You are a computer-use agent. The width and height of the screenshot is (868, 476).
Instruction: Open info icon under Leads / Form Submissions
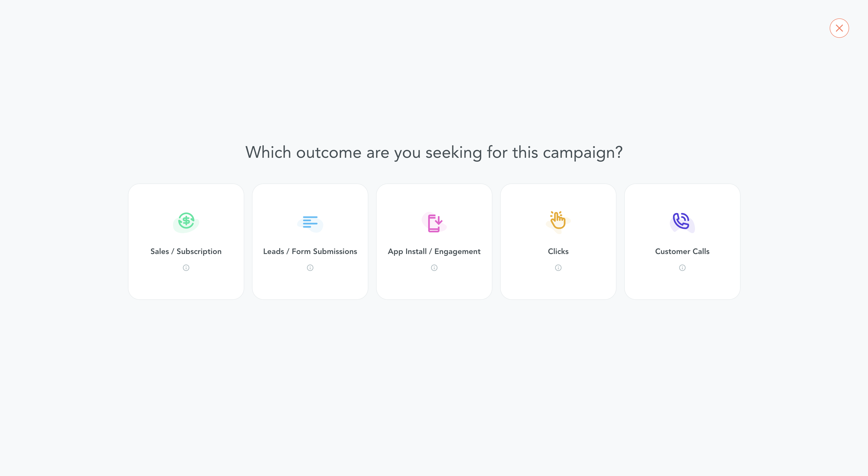point(310,268)
